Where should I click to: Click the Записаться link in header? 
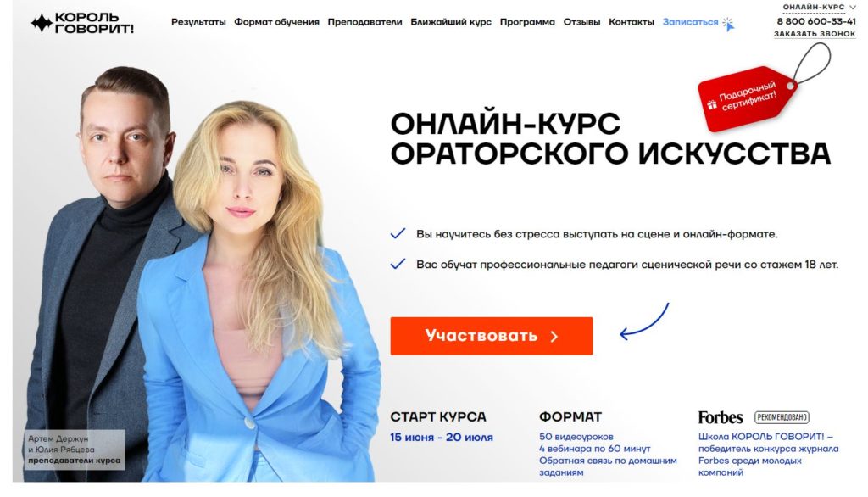pos(690,22)
